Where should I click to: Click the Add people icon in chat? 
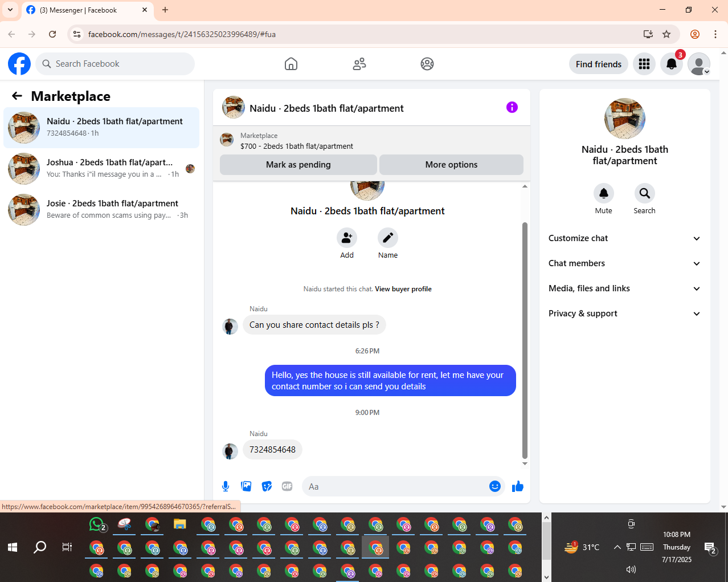tap(347, 238)
